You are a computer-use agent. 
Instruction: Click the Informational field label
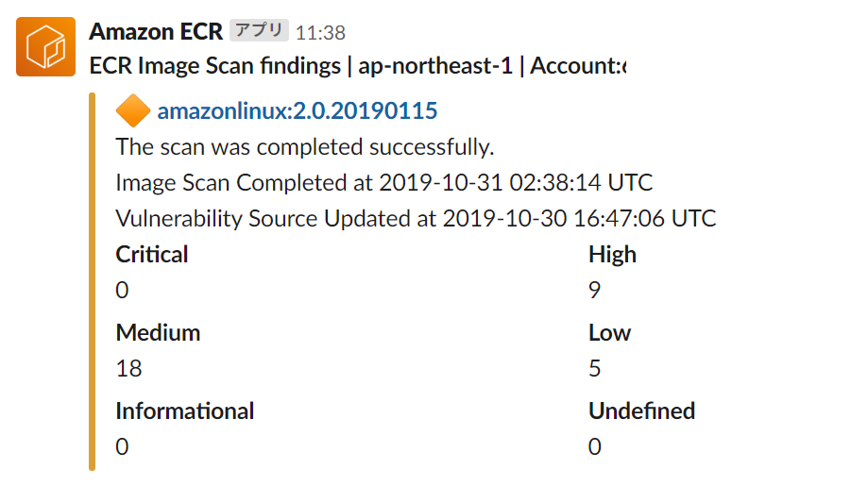click(184, 411)
